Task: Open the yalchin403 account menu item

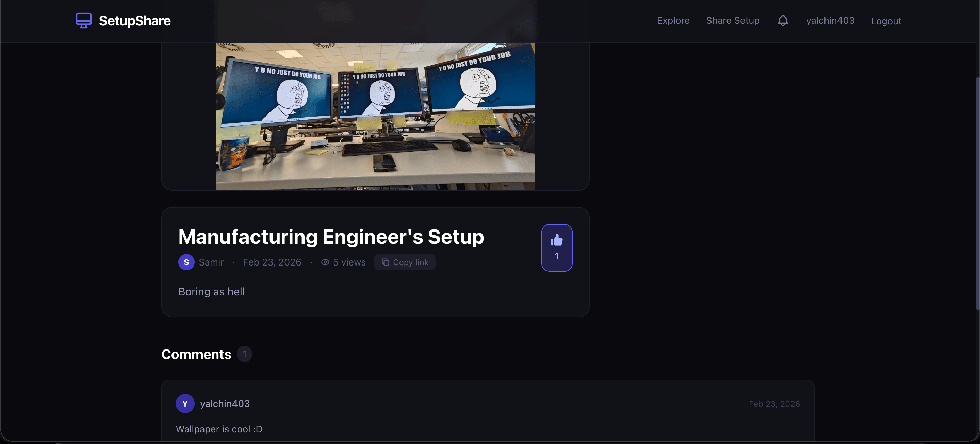Action: coord(830,20)
